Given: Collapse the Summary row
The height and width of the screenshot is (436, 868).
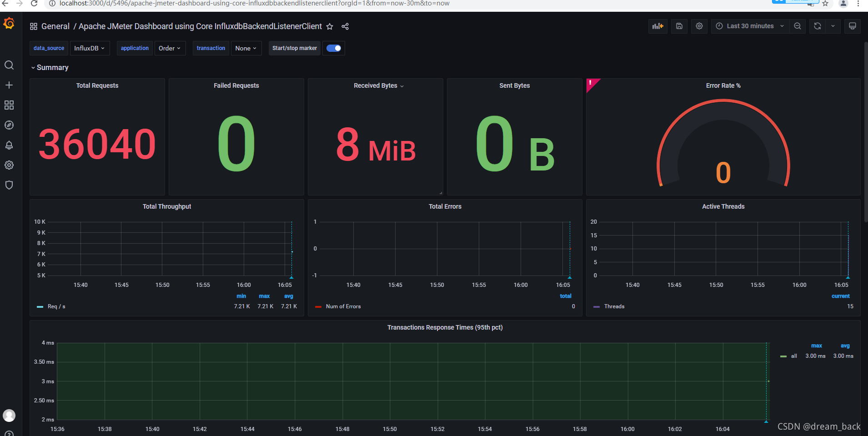Looking at the screenshot, I should click(50, 67).
